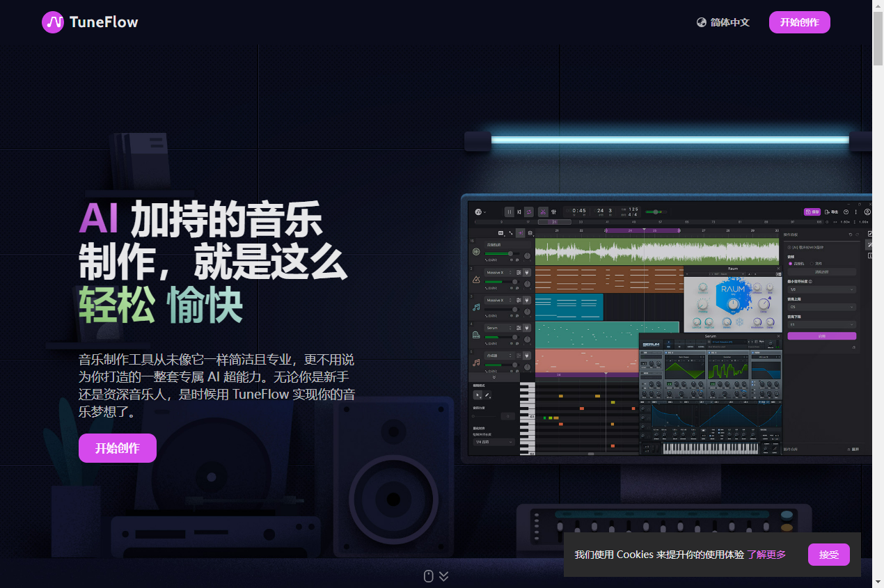Click the purple 保存 save button
884x588 pixels.
click(x=812, y=212)
